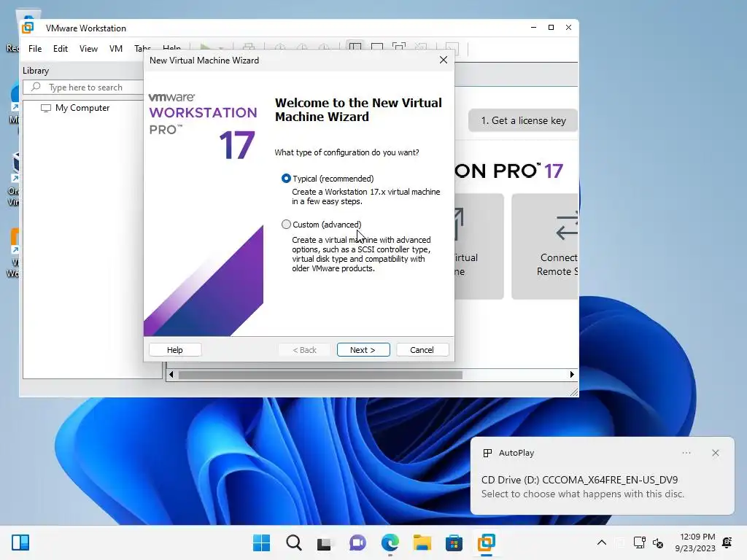The image size is (747, 560).
Task: Open the VM menu in VMware Workstation
Action: point(116,49)
